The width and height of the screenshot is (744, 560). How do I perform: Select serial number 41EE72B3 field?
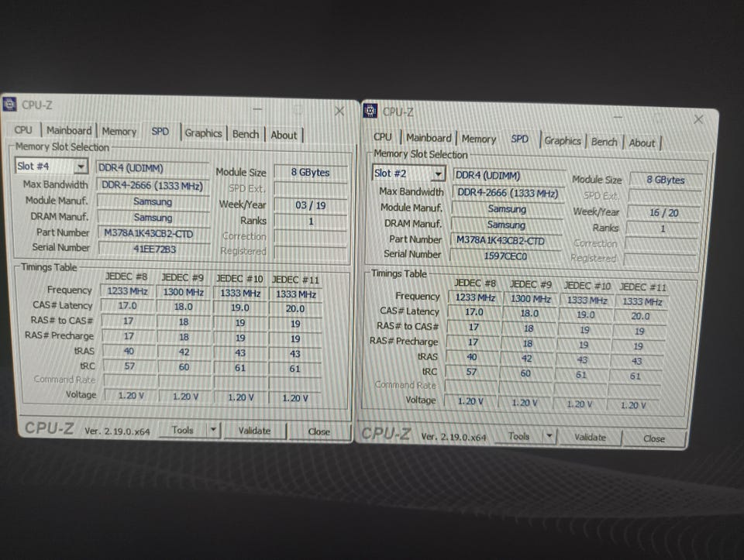click(154, 249)
